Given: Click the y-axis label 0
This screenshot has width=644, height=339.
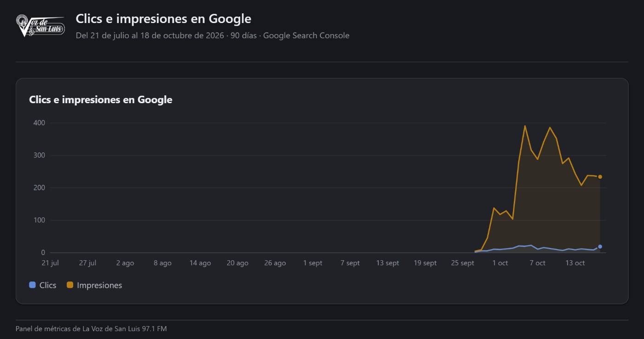Looking at the screenshot, I should [43, 252].
